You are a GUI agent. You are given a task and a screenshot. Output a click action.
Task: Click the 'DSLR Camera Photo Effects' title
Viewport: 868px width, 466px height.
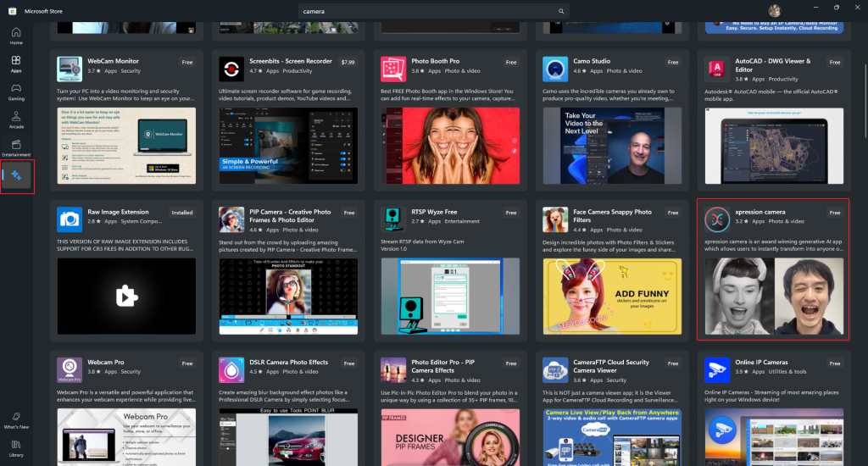pos(288,362)
